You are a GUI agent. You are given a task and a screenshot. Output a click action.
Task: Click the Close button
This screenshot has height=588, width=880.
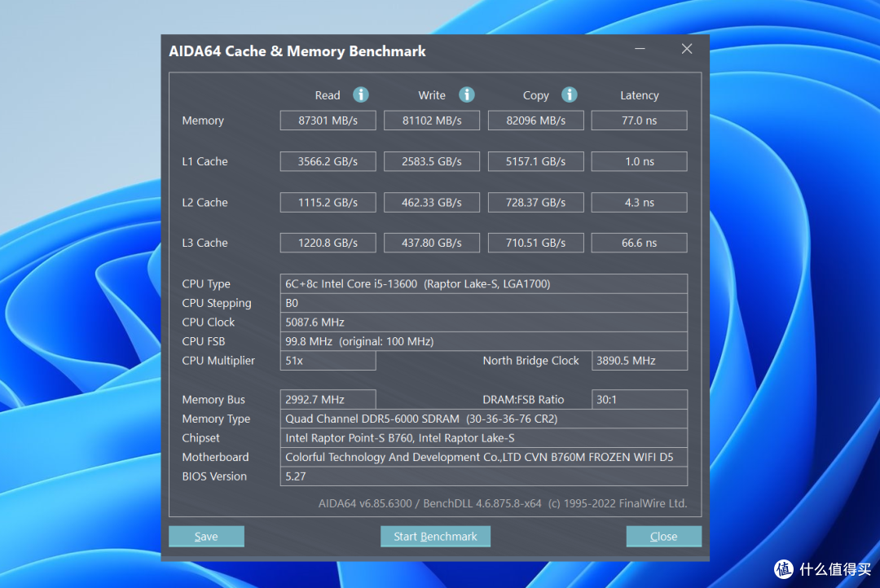(x=663, y=537)
